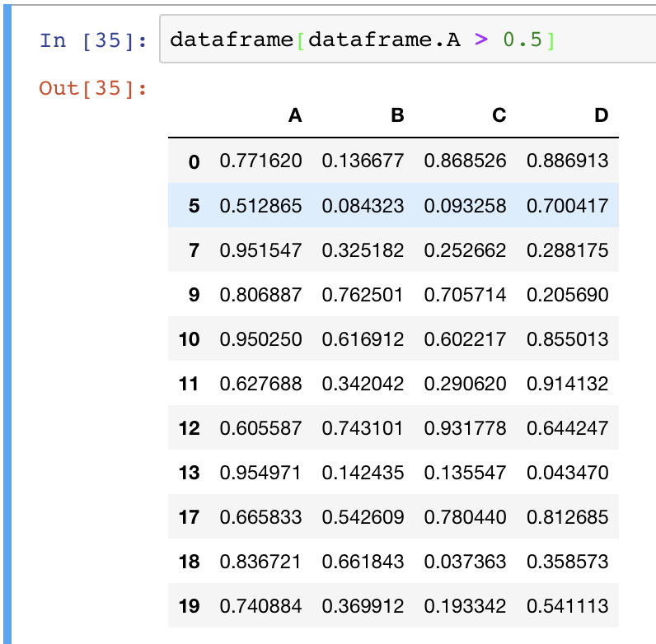Select column header C
This screenshot has height=644, width=656.
[x=499, y=115]
